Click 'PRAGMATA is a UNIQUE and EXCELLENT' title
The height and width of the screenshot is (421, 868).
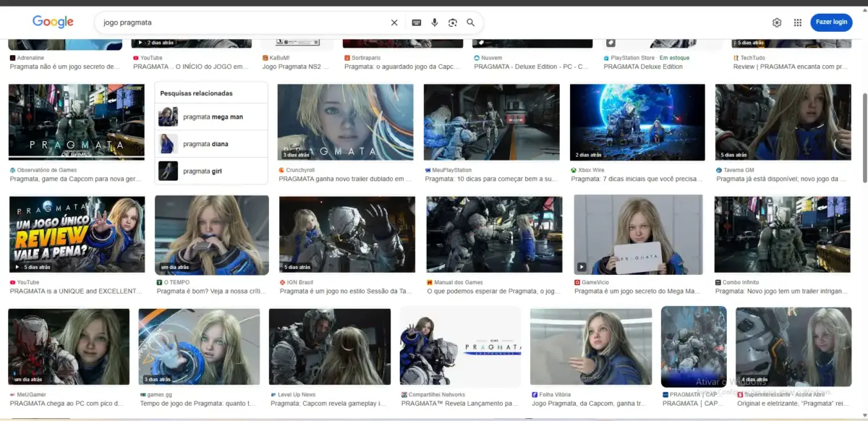coord(76,292)
